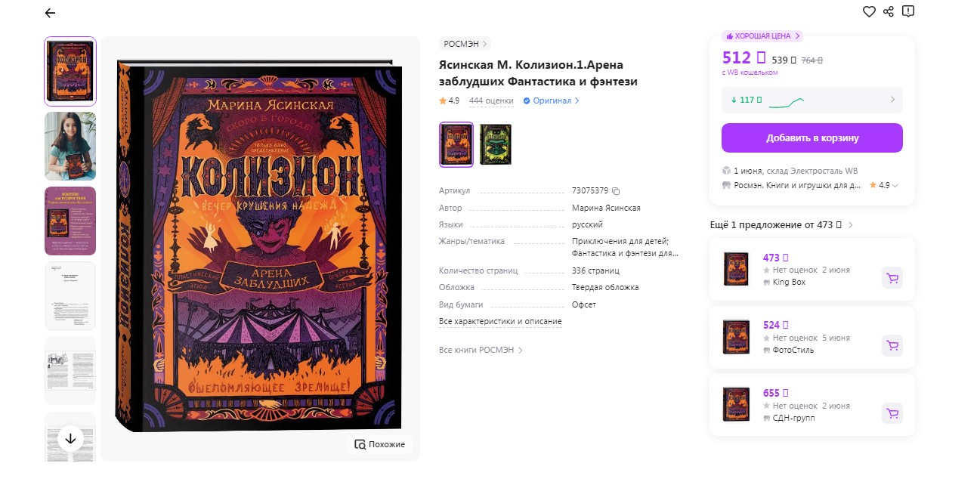Open Все книги РОСМЭН link
Image resolution: width=980 pixels, height=482 pixels.
point(481,351)
